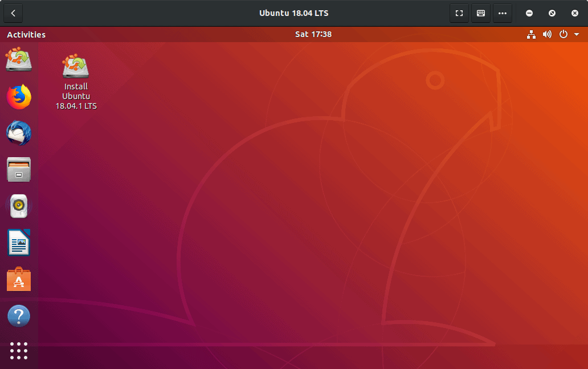Click the Help question mark icon
Screen dimensions: 588x369
19,315
